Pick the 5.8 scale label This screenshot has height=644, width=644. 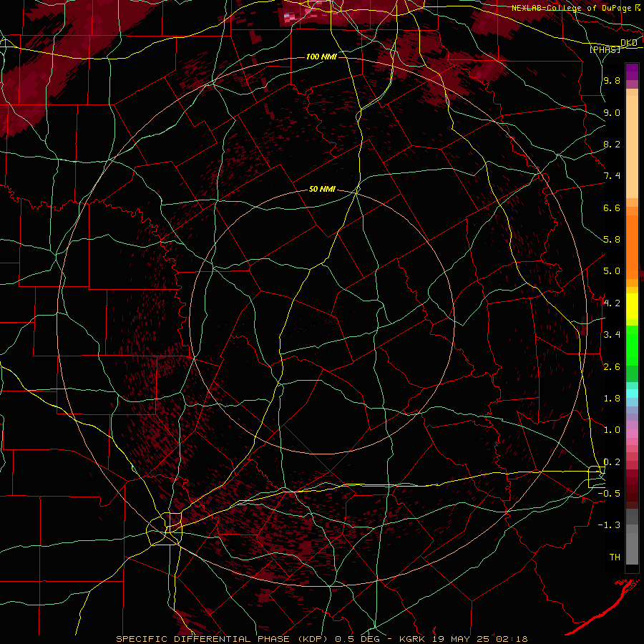tap(612, 240)
